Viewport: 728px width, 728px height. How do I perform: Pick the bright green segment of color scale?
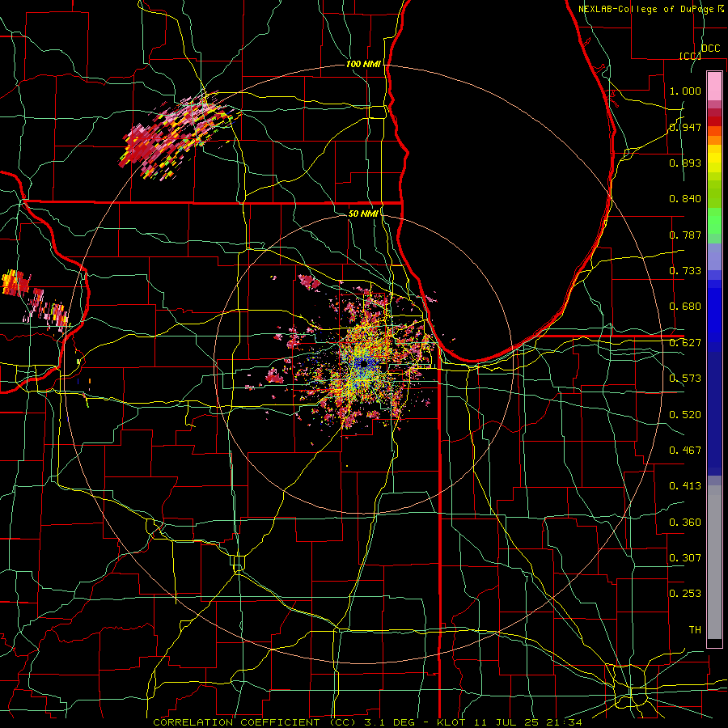point(714,221)
